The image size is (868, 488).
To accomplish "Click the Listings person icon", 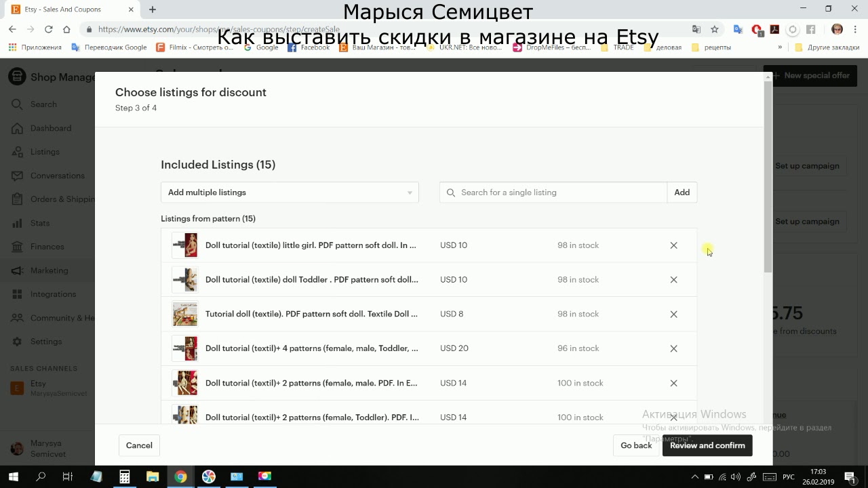I will click(x=17, y=152).
